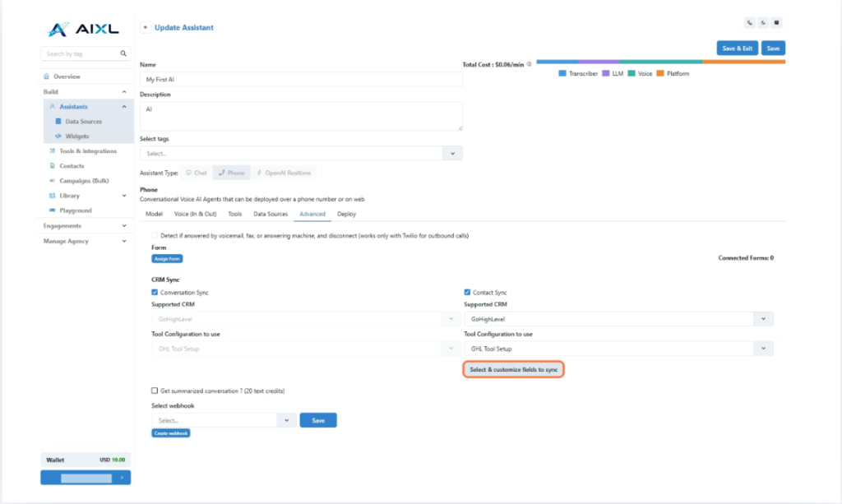Screen dimensions: 842x504
Task: Click the info icon next to Total Cost
Action: click(529, 64)
